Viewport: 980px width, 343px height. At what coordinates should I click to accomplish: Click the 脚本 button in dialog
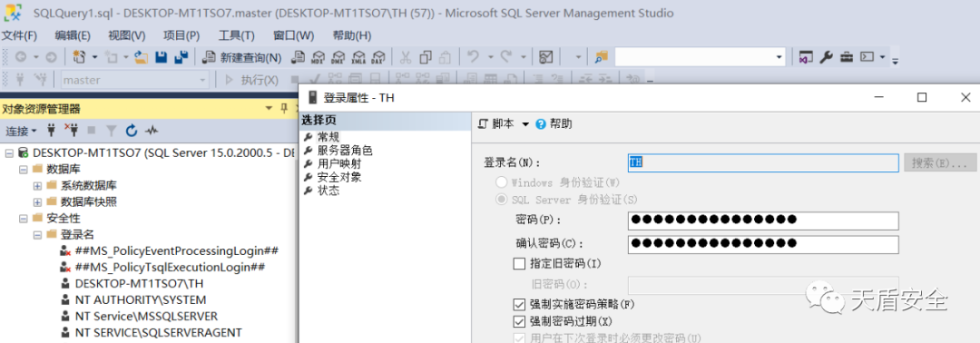(497, 123)
